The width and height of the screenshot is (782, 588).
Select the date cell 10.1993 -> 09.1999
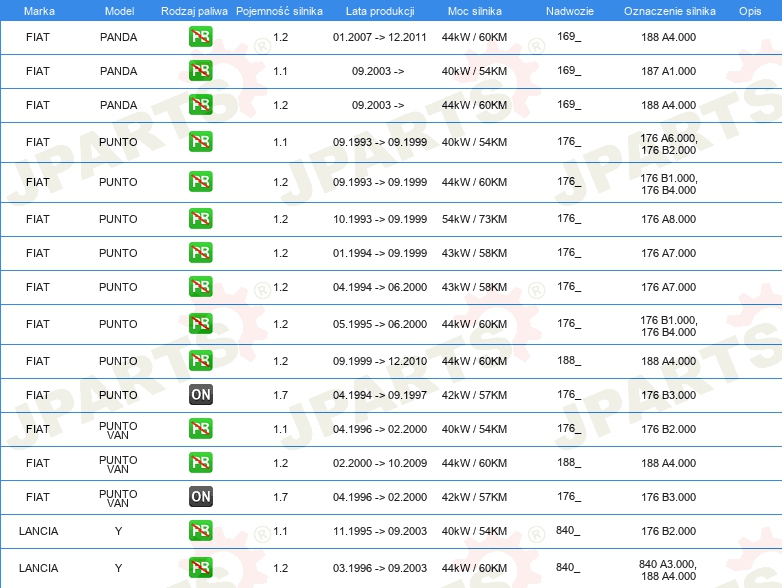click(x=380, y=219)
